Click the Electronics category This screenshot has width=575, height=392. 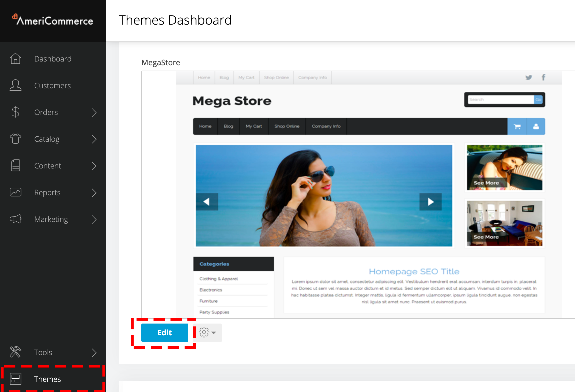[211, 290]
